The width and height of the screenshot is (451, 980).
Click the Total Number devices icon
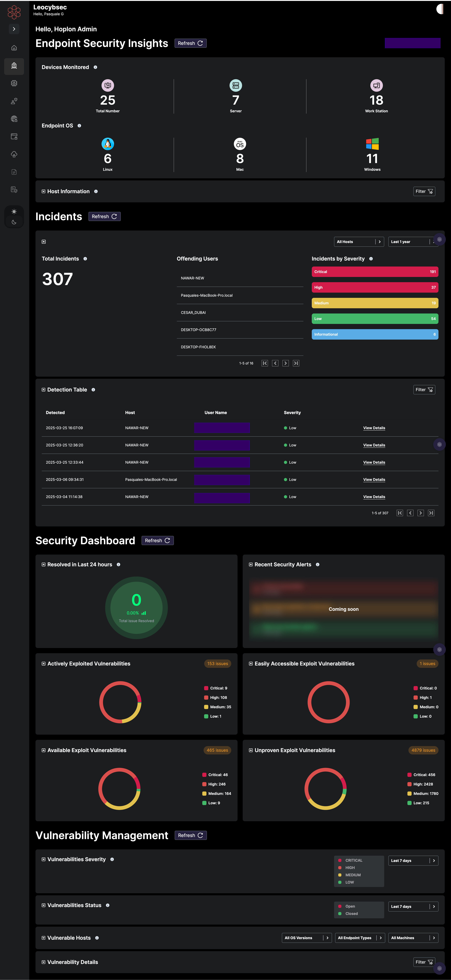(108, 86)
